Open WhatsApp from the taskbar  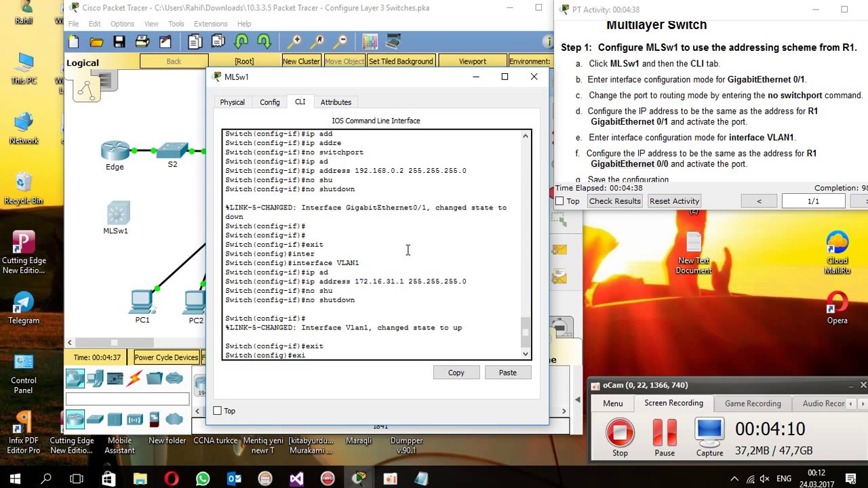point(203,479)
